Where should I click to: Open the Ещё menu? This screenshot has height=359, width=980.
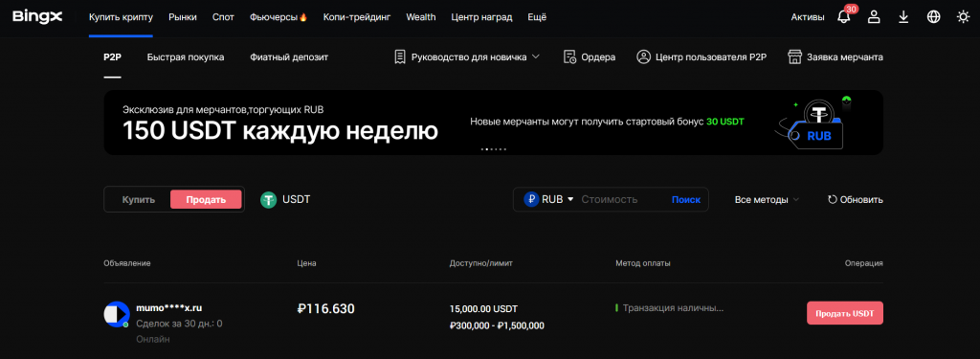(536, 17)
